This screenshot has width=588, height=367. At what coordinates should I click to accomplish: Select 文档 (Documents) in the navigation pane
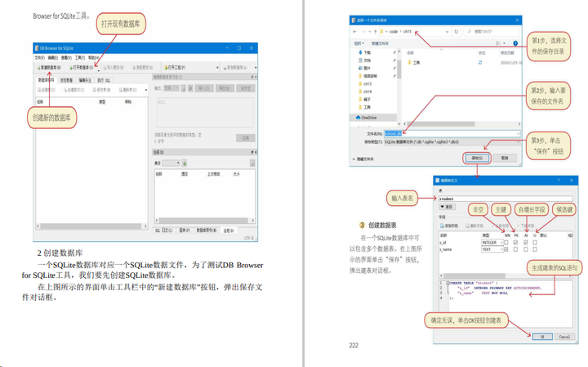coord(364,60)
